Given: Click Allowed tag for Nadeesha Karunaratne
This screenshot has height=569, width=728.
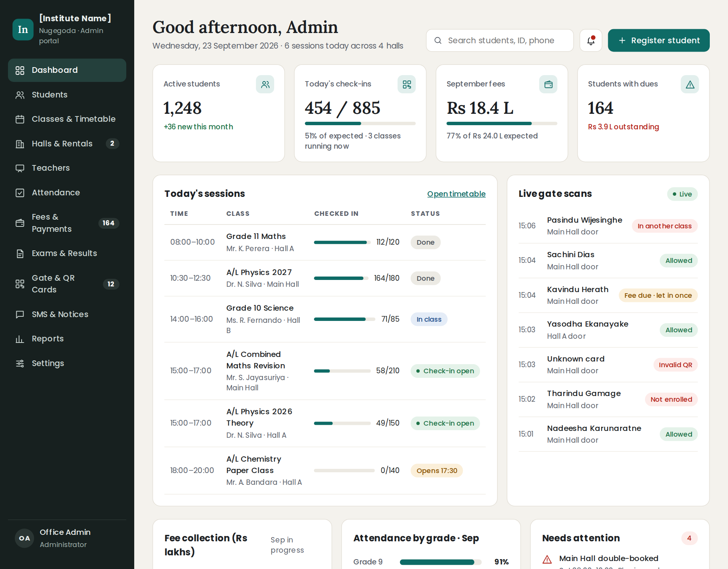Looking at the screenshot, I should point(678,434).
